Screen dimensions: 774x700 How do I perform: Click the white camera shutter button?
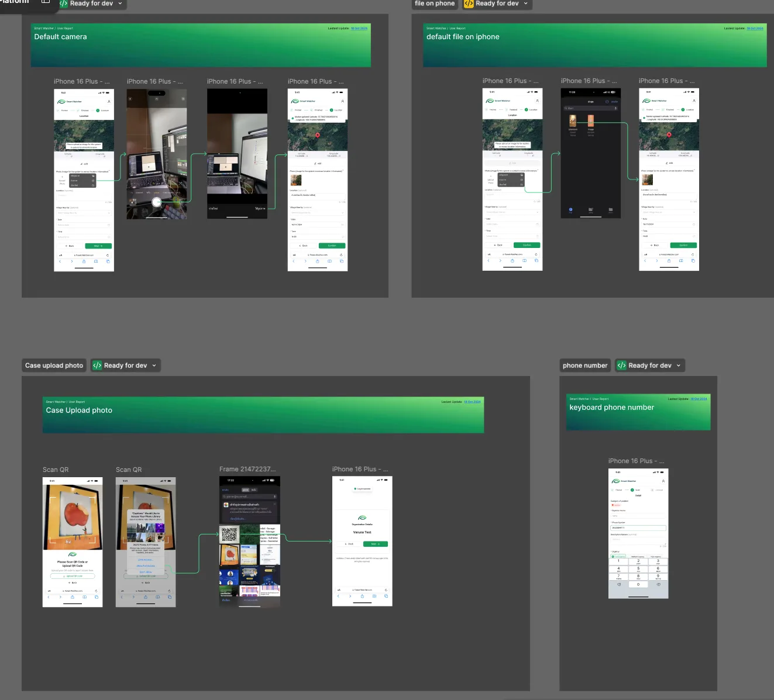[156, 202]
